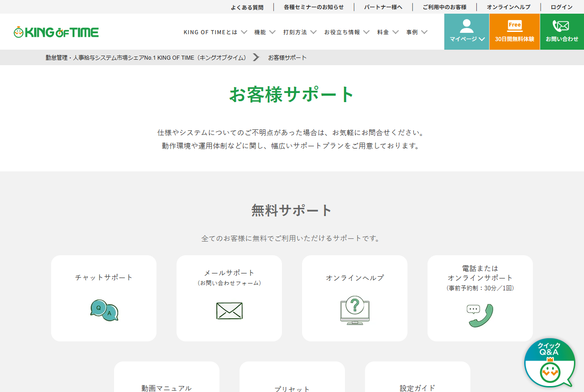This screenshot has height=392, width=584.
Task: Open ご利用中のお客様 link
Action: [x=444, y=7]
